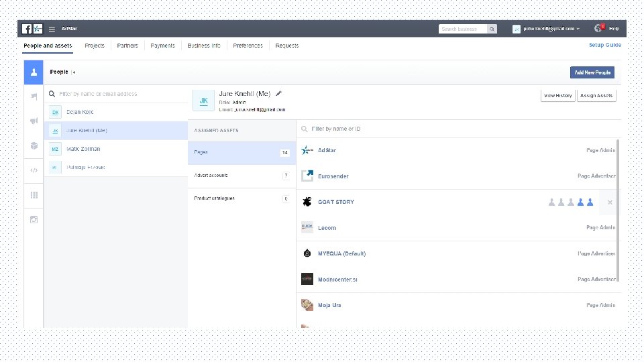Image resolution: width=644 pixels, height=362 pixels.
Task: Click the pencil edit icon beside Jure Knehtl
Action: (x=278, y=94)
